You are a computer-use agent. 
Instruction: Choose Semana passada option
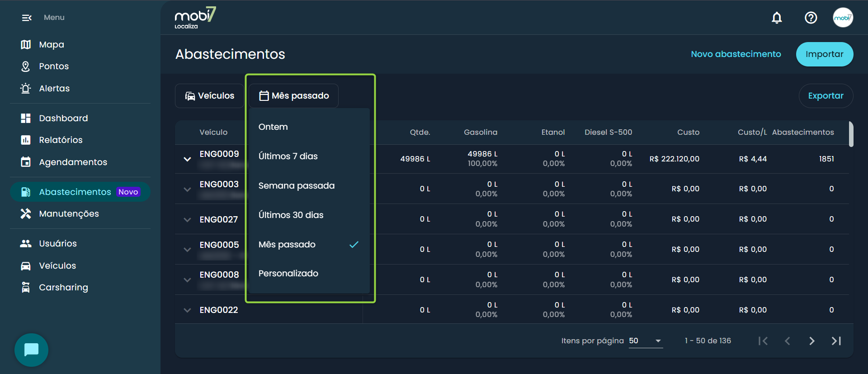pos(309,186)
